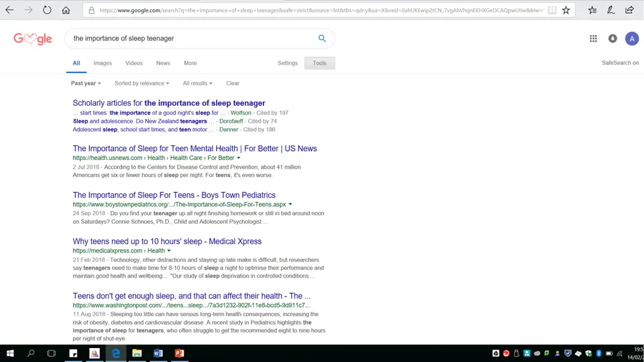
Task: Switch to the Images tab
Action: click(x=103, y=63)
